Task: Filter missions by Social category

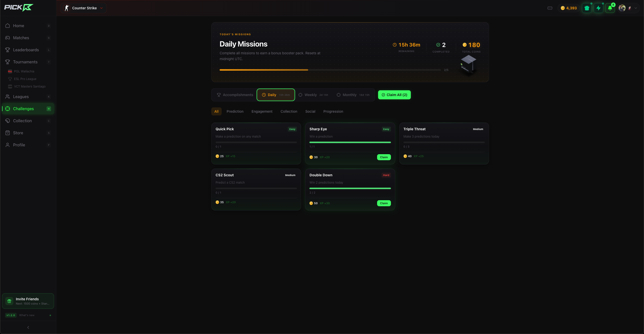Action: 310,111
